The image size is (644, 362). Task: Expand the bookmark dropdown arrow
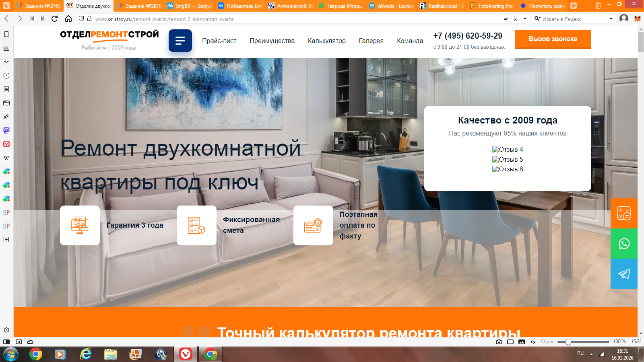tap(525, 19)
